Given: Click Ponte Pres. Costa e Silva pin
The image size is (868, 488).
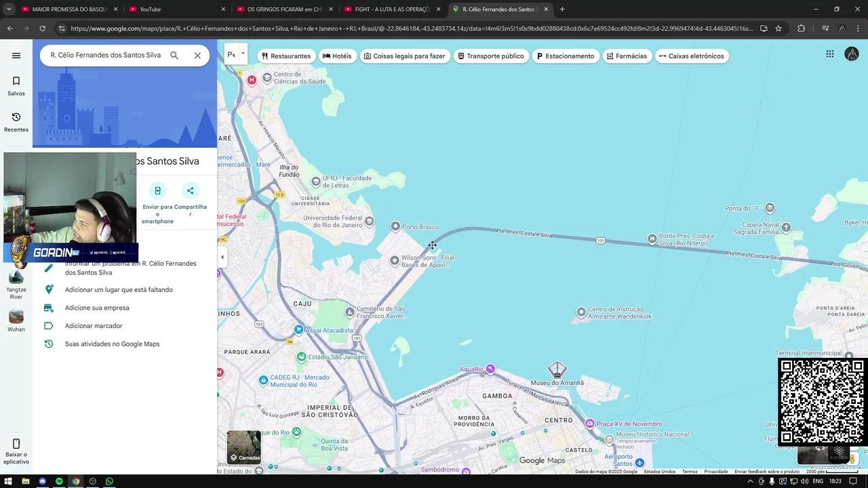Looking at the screenshot, I should coord(652,239).
